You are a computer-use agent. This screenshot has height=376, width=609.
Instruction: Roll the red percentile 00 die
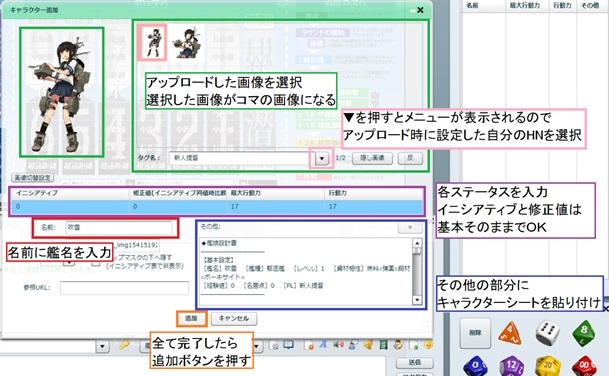point(584,366)
